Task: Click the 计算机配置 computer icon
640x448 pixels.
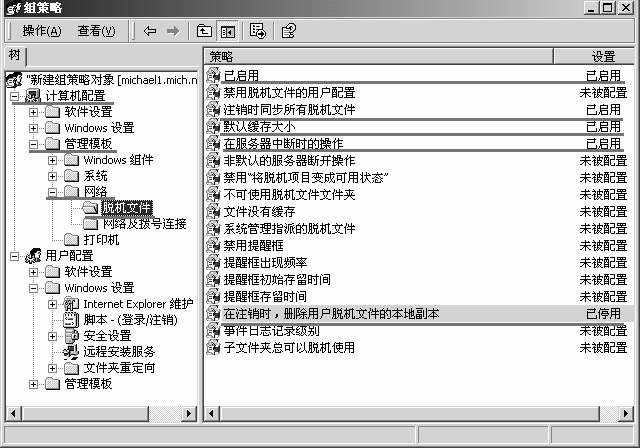Action: pyautogui.click(x=33, y=96)
